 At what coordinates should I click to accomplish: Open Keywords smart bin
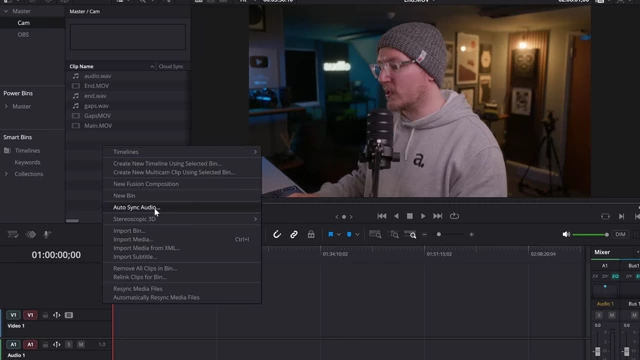tap(27, 162)
